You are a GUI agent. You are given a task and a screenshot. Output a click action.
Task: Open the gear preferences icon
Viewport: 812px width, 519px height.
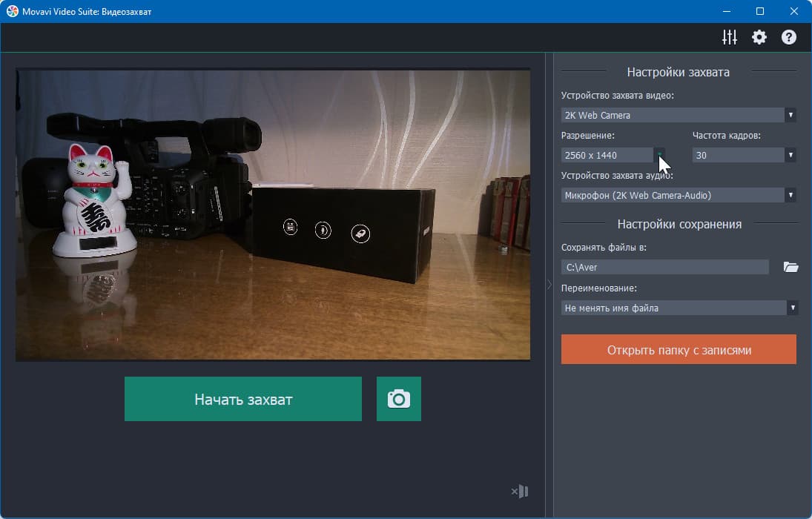759,37
